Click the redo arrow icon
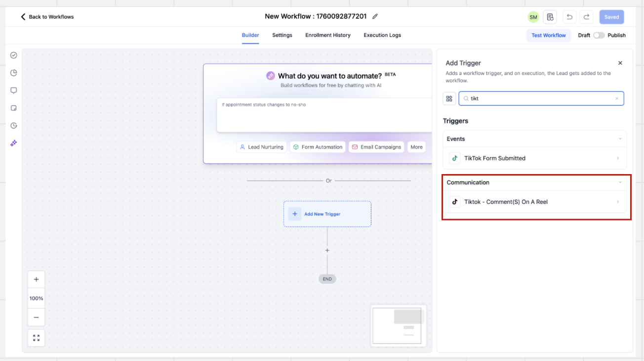The height and width of the screenshot is (361, 644). pos(586,17)
